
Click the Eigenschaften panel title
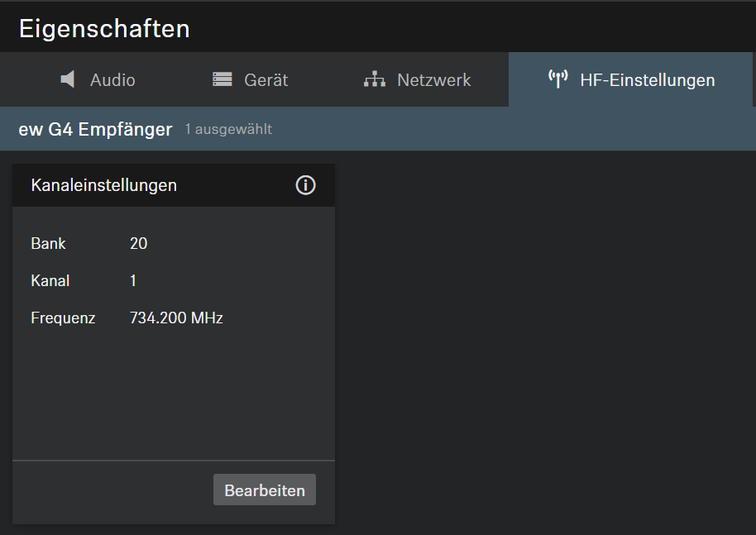coord(104,29)
